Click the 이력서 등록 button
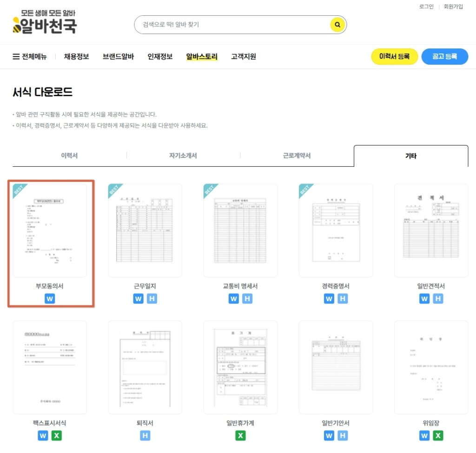The image size is (476, 453). point(394,56)
